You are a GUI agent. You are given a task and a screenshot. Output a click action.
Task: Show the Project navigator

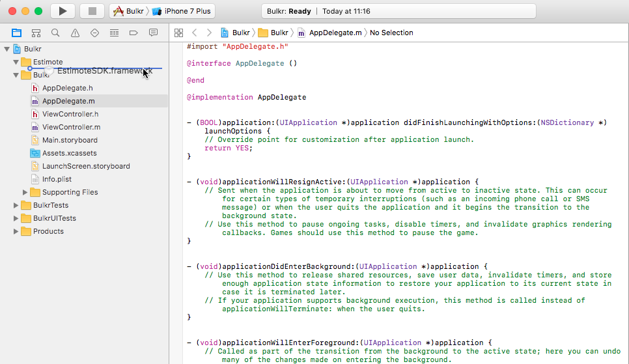point(16,33)
